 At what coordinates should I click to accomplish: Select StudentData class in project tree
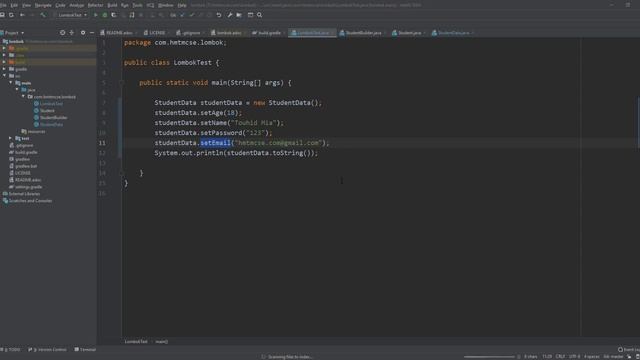click(x=49, y=124)
